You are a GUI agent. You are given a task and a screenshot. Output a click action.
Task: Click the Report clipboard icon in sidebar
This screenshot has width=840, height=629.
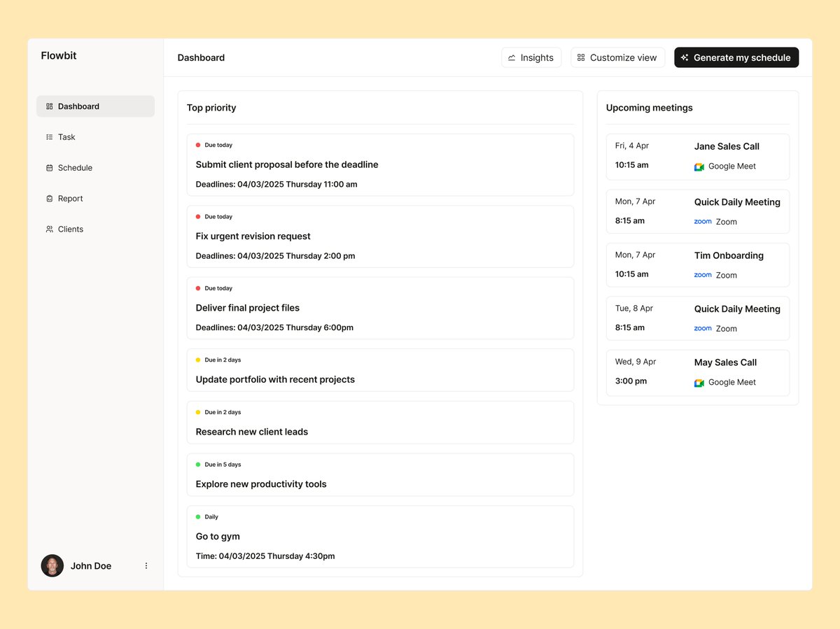[49, 199]
